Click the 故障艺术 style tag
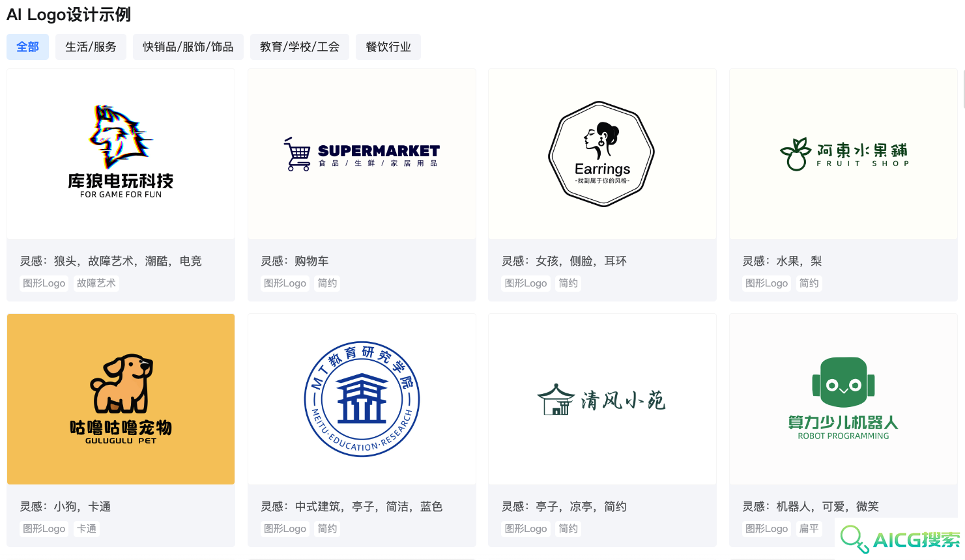Screen dimensions: 965x560 tap(96, 283)
